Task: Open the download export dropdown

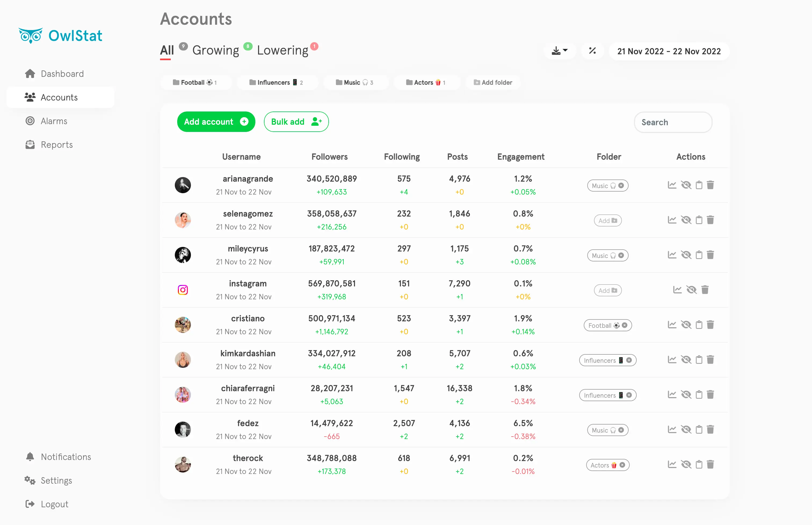Action: click(x=560, y=51)
